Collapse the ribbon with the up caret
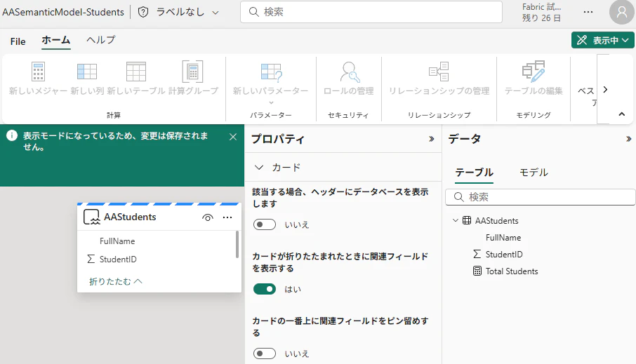 pos(622,114)
